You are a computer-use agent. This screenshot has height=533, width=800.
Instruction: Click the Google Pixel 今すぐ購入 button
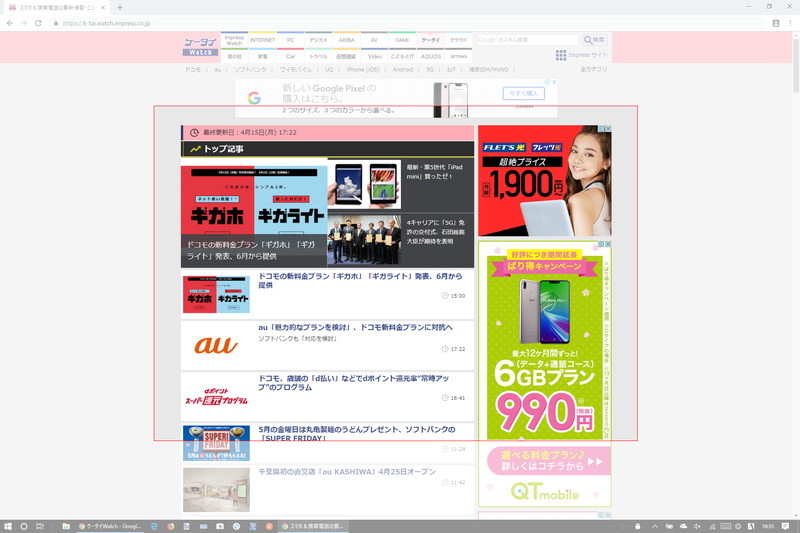523,93
